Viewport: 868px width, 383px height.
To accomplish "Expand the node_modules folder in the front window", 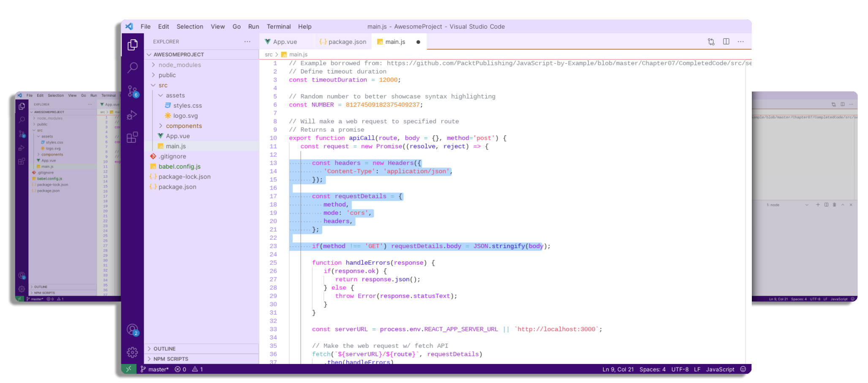I will pyautogui.click(x=201, y=65).
